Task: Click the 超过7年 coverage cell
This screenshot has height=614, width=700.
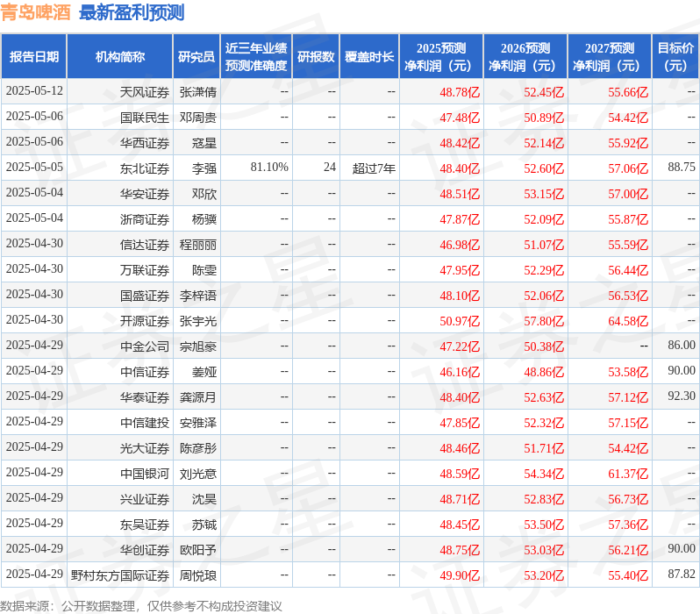Action: 374,168
